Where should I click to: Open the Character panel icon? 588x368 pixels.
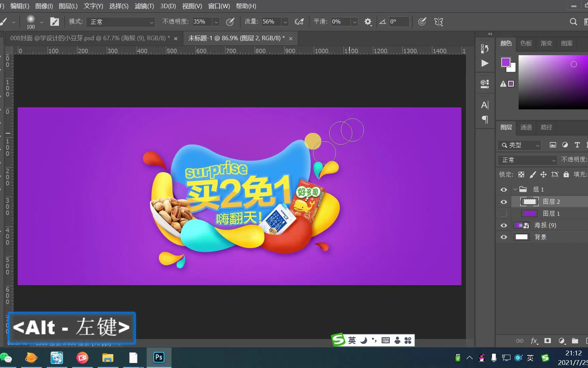[x=485, y=105]
